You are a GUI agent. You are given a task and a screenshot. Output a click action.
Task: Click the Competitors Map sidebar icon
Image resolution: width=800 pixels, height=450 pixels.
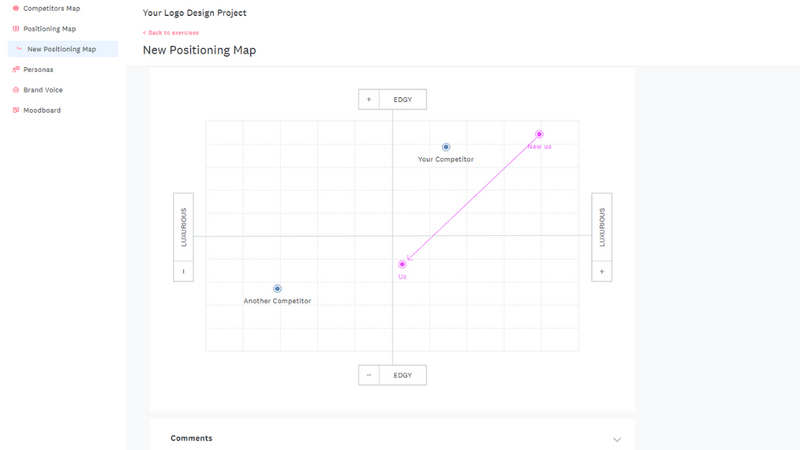[x=15, y=8]
